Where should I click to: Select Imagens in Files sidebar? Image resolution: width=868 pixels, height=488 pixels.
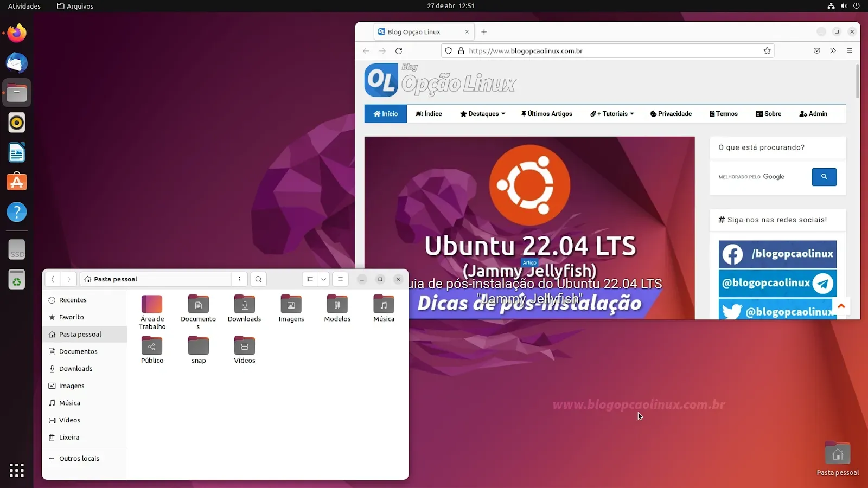(x=85, y=386)
